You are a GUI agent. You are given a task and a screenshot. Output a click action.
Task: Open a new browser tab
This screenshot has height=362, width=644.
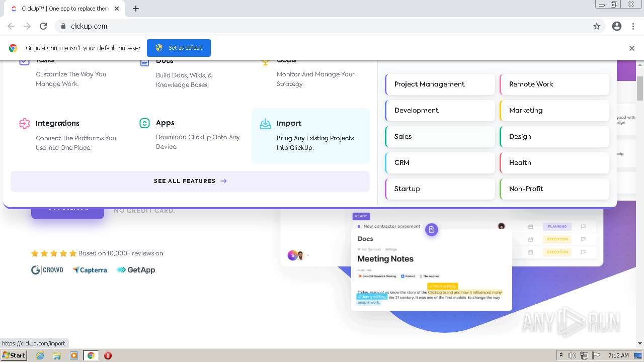135,9
